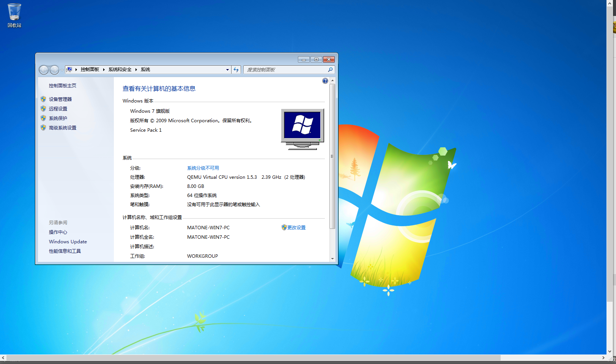
Task: Open 性能信息和工具 link
Action: click(65, 251)
